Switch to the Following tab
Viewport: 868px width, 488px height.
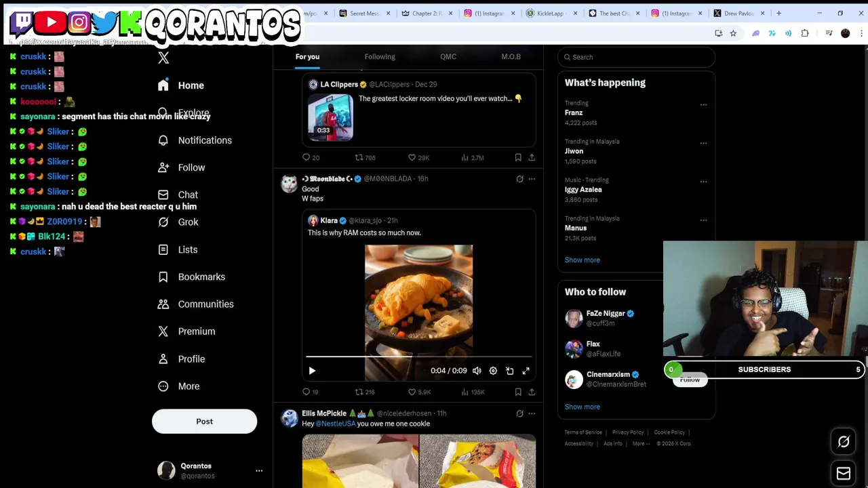pyautogui.click(x=380, y=57)
